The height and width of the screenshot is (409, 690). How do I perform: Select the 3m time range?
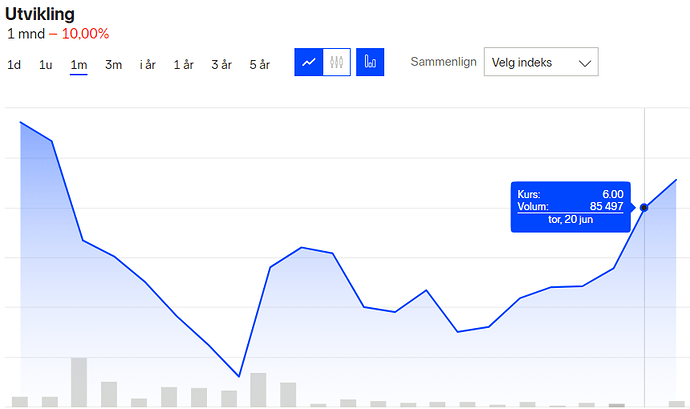click(113, 65)
